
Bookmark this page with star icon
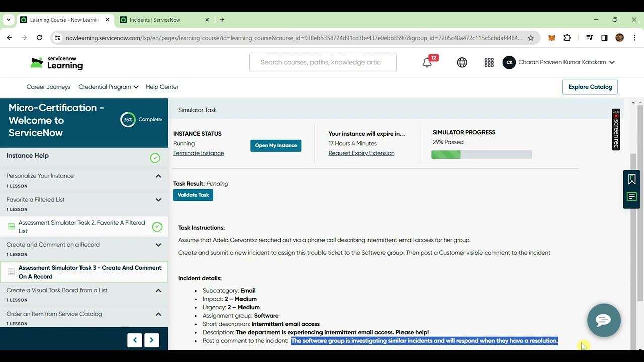tap(530, 38)
